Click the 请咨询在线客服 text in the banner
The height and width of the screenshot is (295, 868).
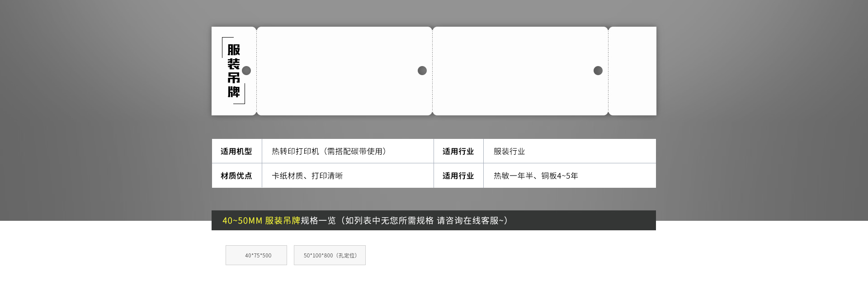467,220
